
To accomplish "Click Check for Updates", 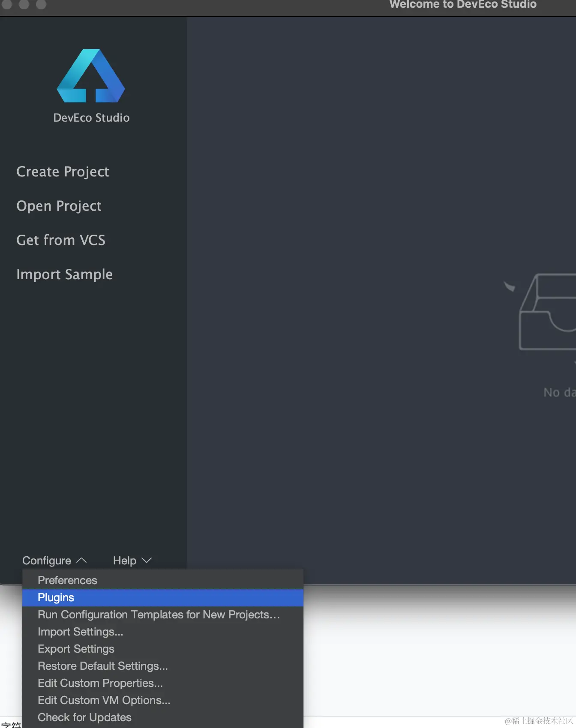I will coord(163,717).
